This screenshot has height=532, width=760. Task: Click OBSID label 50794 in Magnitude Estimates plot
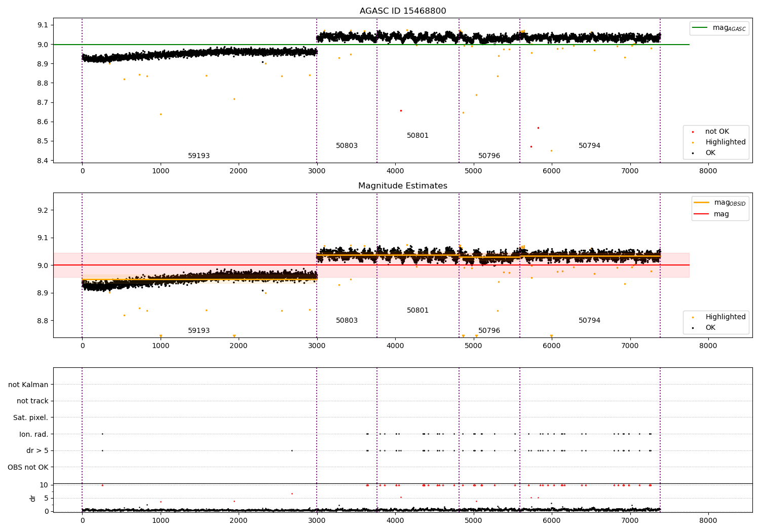pos(589,321)
